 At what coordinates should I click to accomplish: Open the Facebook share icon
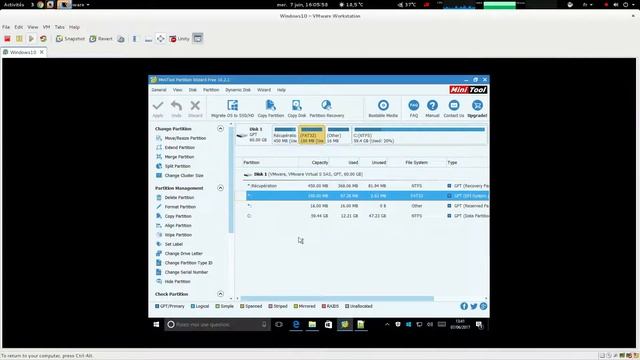464,306
